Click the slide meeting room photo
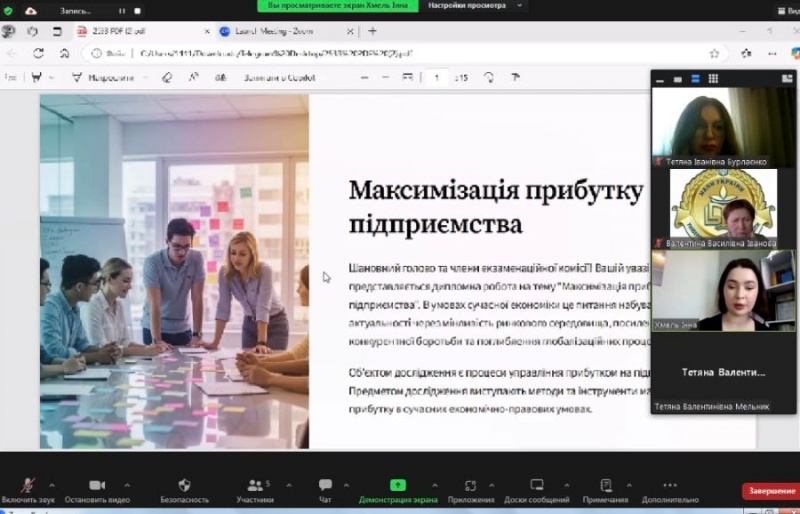Screen dimensions: 800x514 point(174,271)
